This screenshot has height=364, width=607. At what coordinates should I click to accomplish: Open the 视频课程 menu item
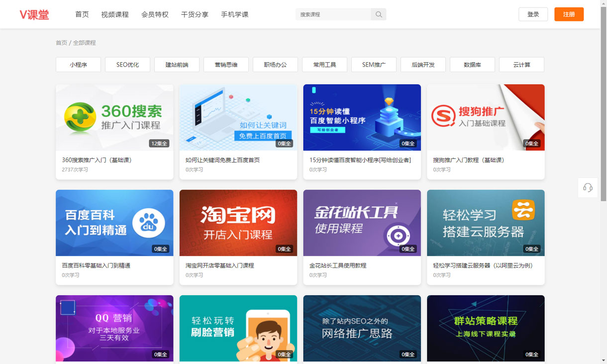[114, 14]
